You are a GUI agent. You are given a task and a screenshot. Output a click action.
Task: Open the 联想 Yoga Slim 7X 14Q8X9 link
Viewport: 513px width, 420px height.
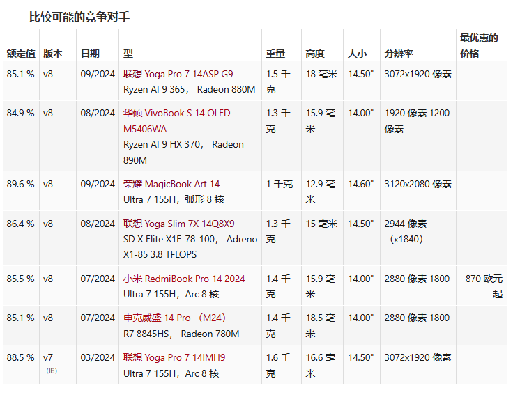pos(178,224)
